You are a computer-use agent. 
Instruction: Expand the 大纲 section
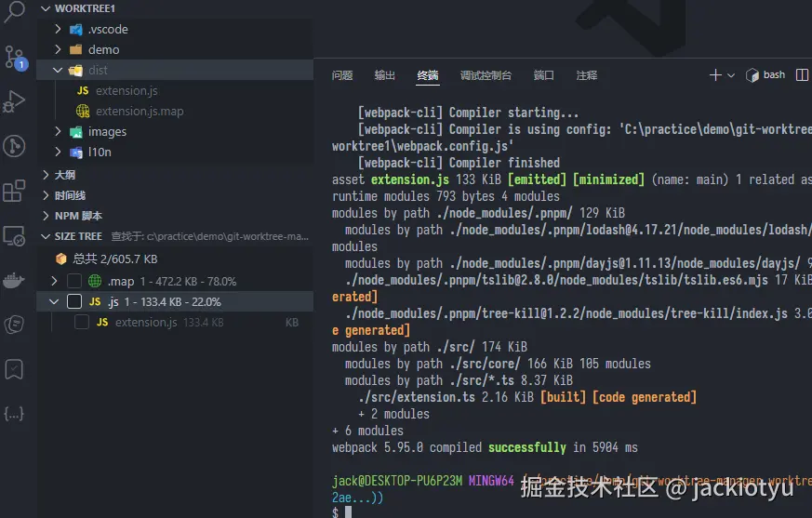46,175
